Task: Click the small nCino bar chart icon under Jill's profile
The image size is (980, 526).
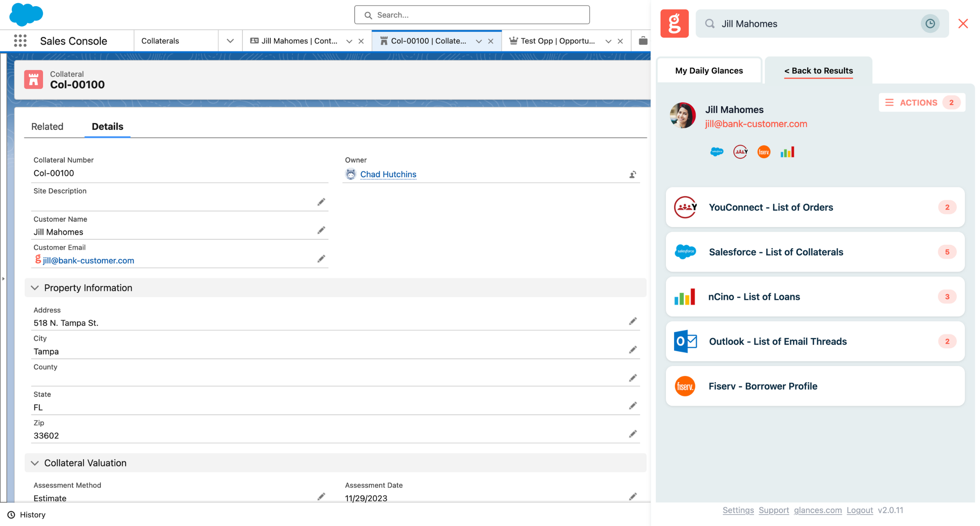Action: [x=787, y=152]
